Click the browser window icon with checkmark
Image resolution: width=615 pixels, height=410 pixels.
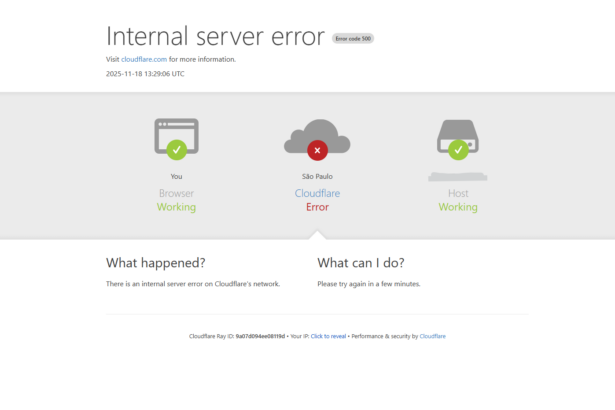[x=176, y=139]
